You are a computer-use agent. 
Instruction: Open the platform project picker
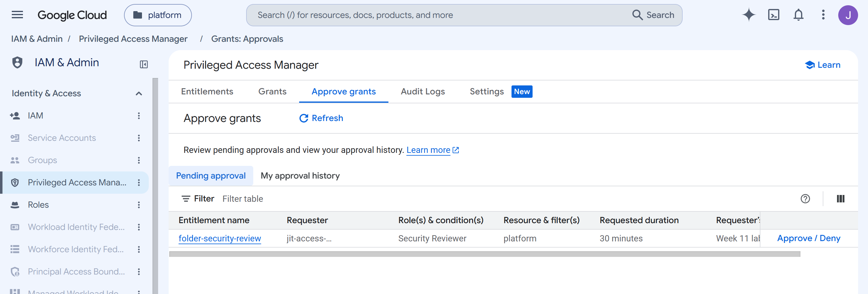pyautogui.click(x=158, y=15)
